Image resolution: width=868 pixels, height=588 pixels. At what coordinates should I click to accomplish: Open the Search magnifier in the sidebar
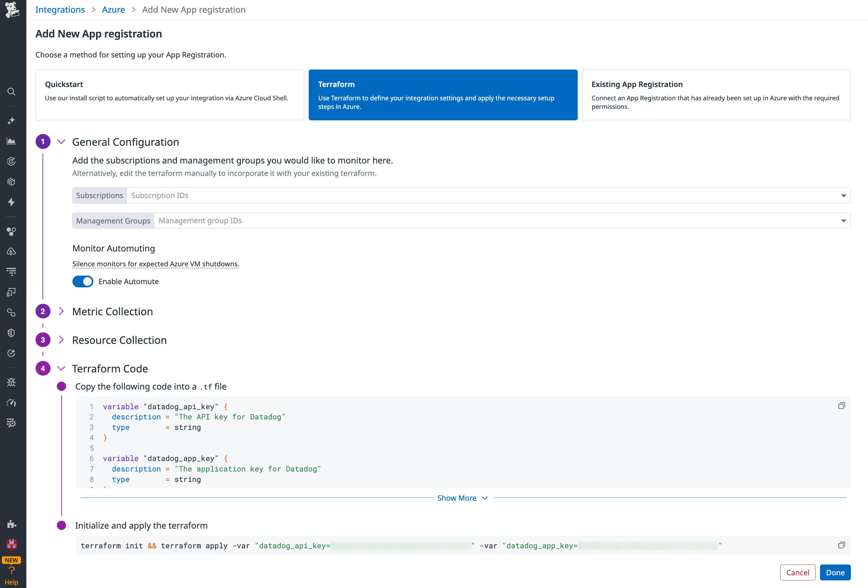click(x=11, y=91)
